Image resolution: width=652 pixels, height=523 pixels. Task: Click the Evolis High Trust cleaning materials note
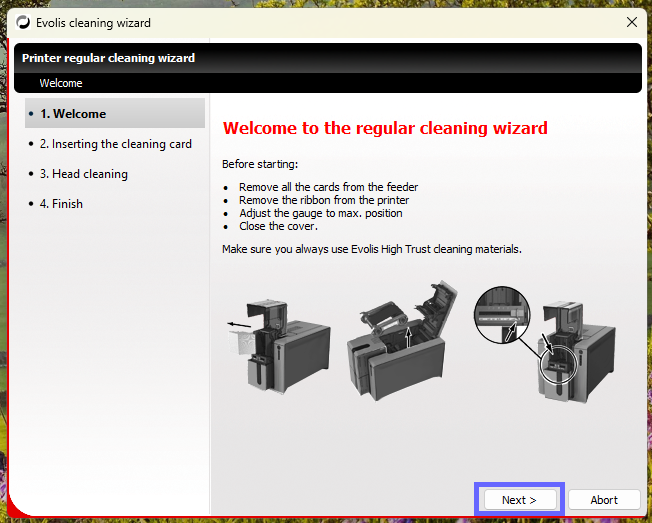click(x=372, y=249)
